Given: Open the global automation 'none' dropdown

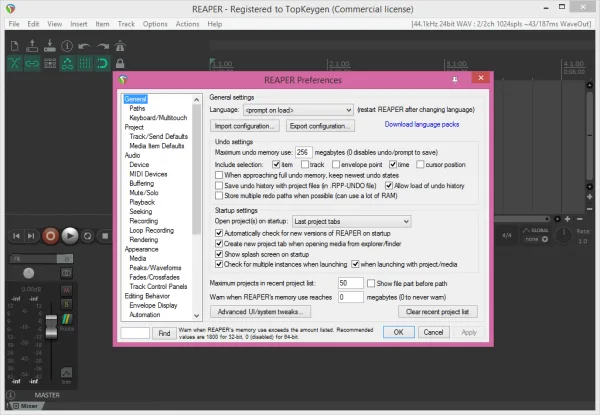Looking at the screenshot, I should tap(536, 239).
